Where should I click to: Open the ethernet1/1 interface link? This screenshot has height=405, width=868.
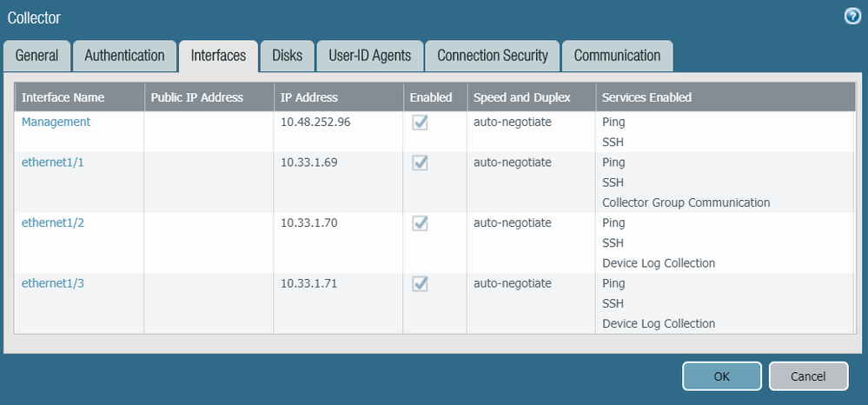53,163
